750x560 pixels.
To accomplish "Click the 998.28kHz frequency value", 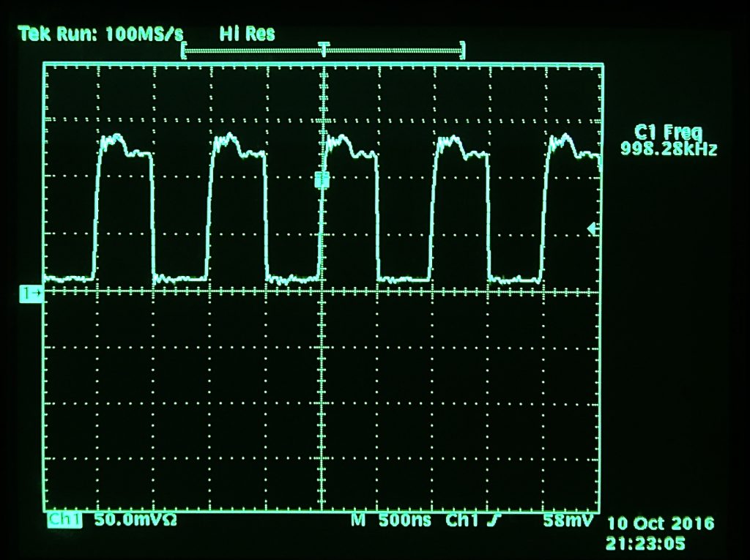I will (x=668, y=149).
